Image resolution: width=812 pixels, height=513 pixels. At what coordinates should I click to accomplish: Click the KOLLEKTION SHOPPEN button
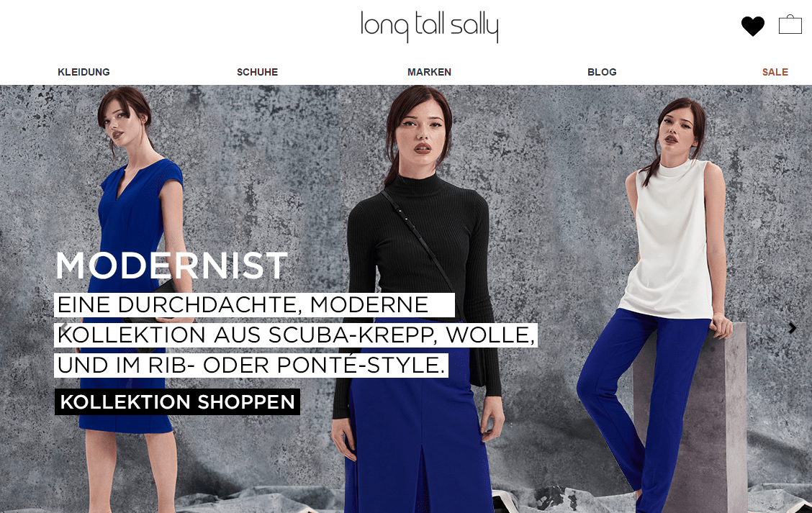177,401
